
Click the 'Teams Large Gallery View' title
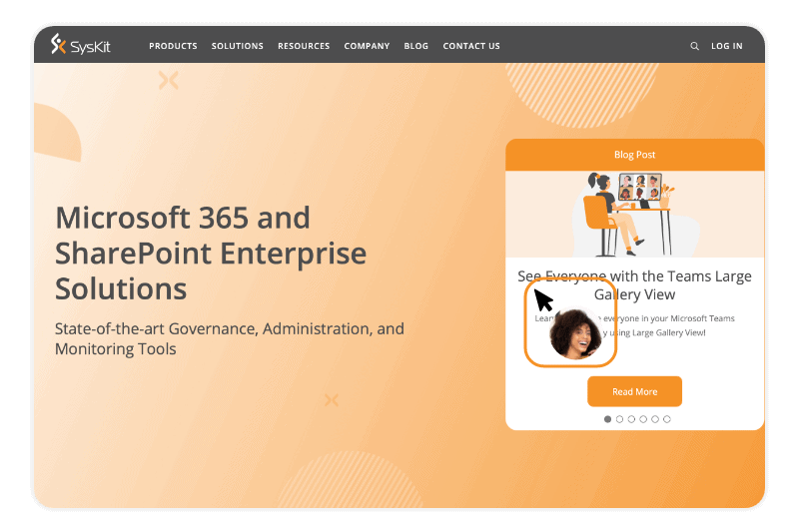point(634,285)
